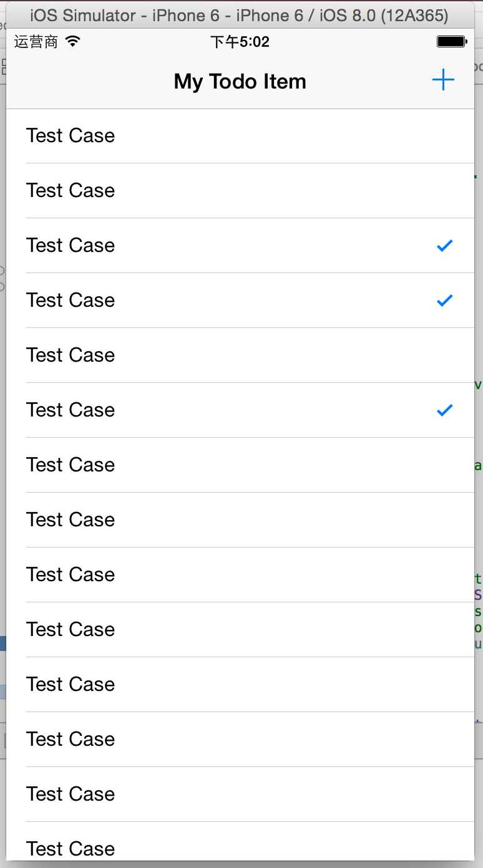Tap the eighth Test Case item
The width and height of the screenshot is (483, 868).
pos(240,520)
